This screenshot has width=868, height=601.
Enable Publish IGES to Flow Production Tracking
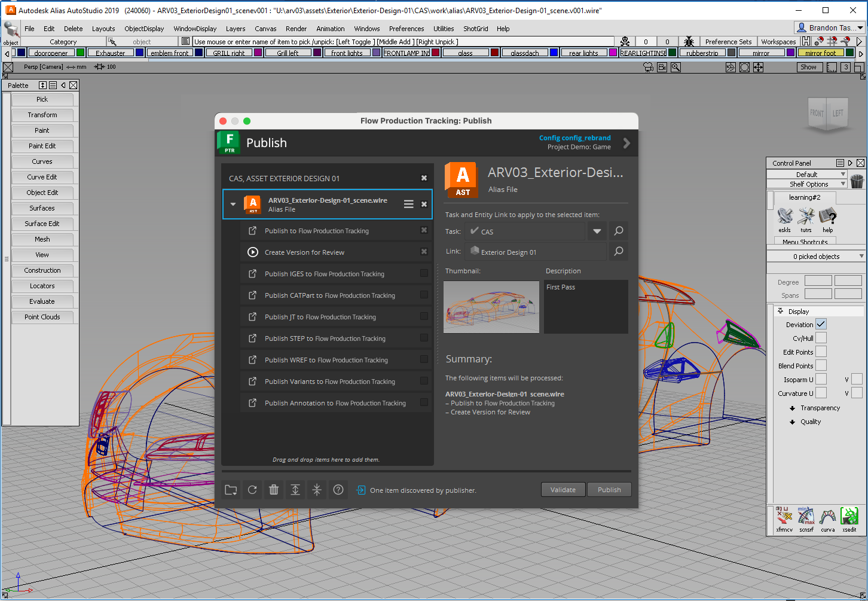pos(424,273)
